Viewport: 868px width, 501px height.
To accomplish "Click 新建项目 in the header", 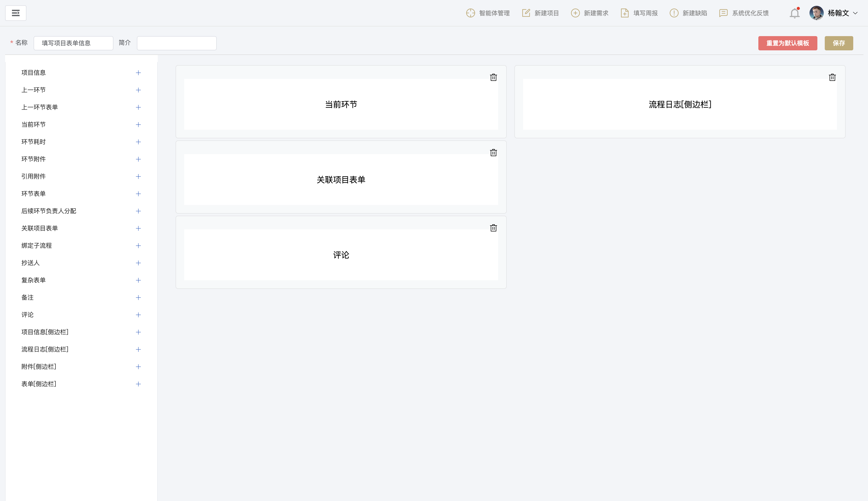I will pos(540,13).
